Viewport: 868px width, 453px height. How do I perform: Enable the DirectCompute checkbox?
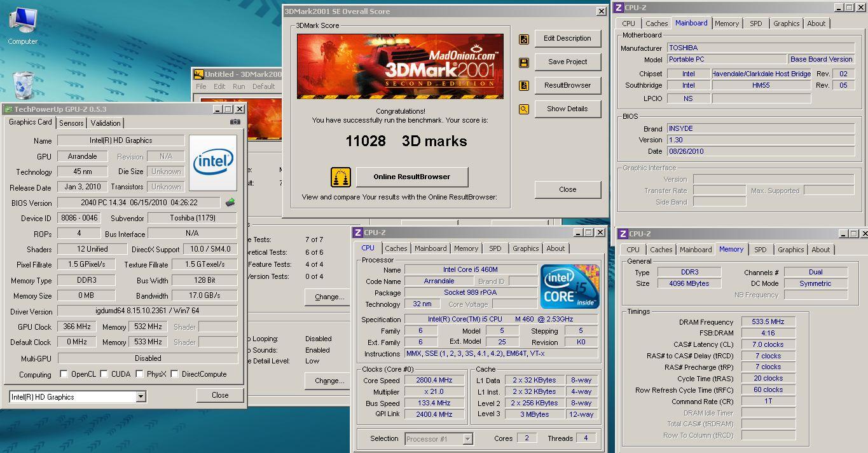[x=174, y=374]
